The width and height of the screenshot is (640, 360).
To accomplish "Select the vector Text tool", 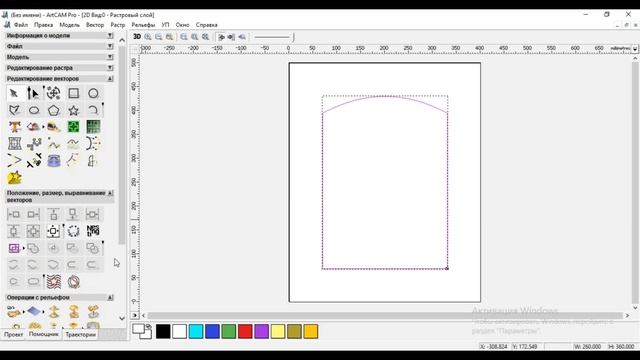I will coord(15,127).
